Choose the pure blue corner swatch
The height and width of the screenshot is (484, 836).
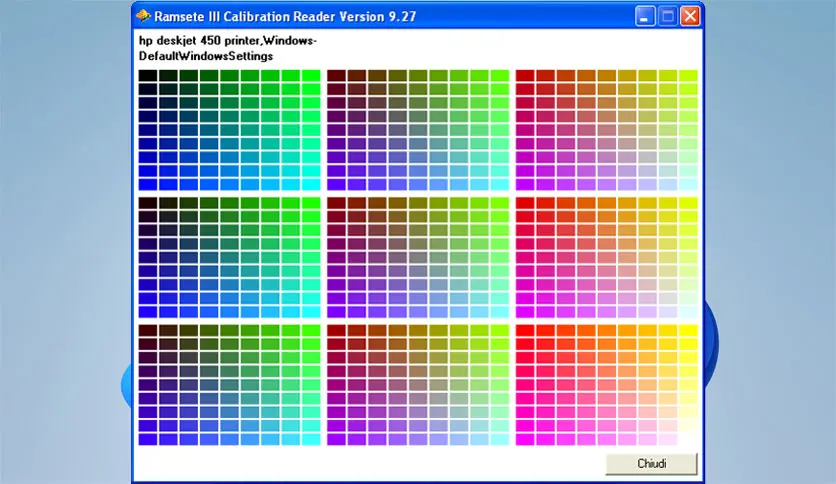point(148,184)
